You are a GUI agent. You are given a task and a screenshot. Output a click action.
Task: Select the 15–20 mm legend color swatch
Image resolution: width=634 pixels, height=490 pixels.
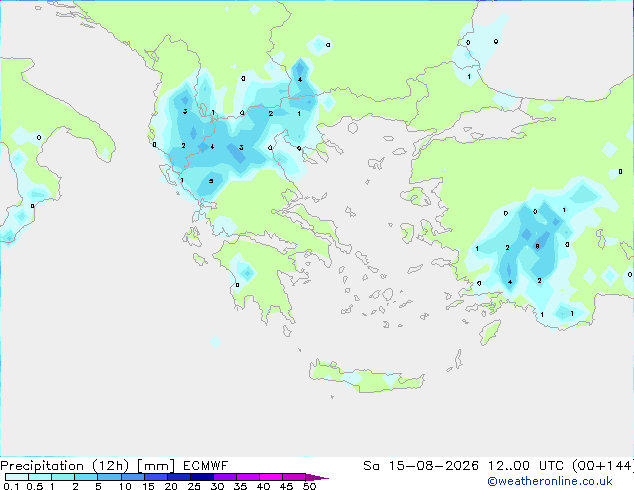(x=156, y=477)
